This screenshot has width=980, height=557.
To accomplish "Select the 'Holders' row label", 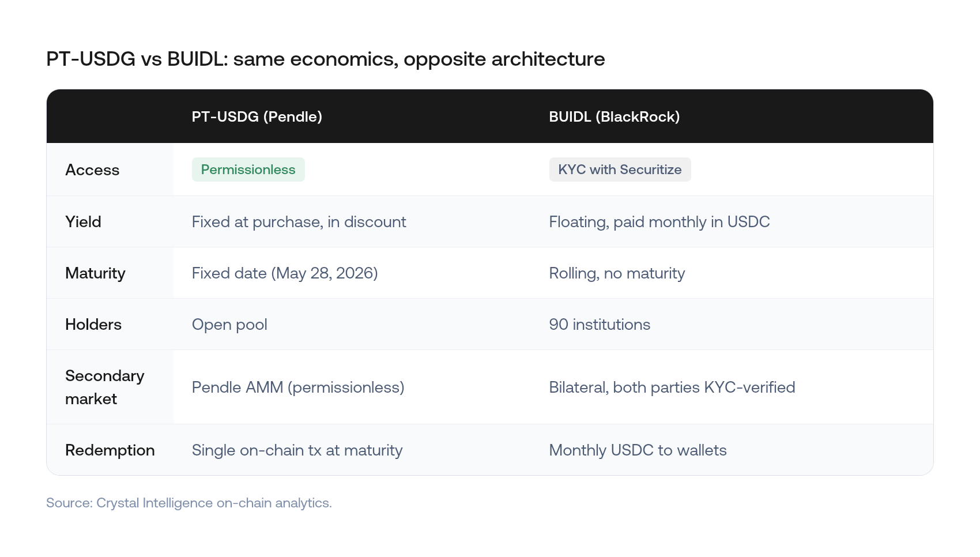I will (x=93, y=325).
